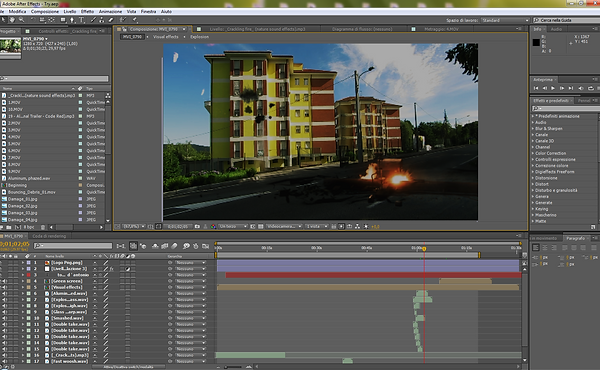Click the red label swatch of layer 3
This screenshot has width=600, height=370.
pyautogui.click(x=28, y=275)
